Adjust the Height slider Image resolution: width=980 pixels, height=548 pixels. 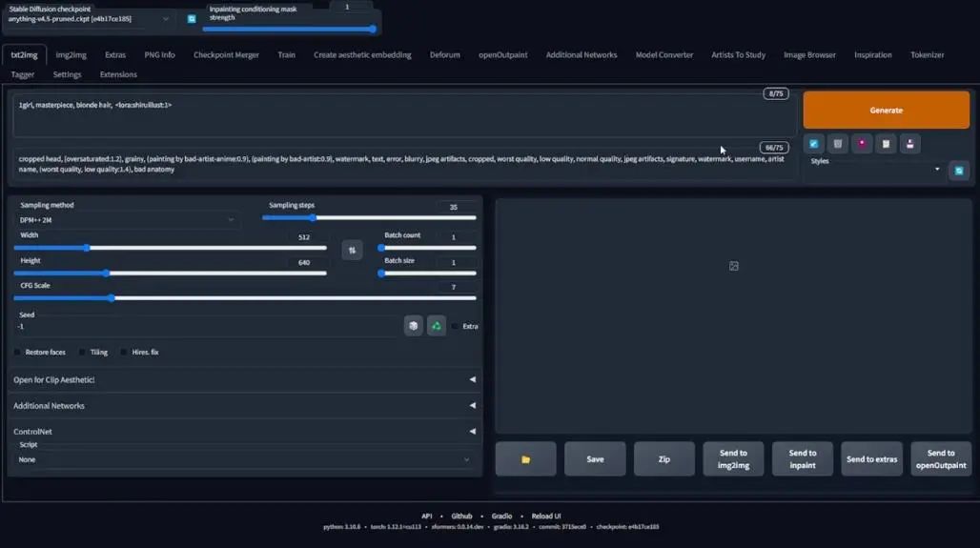(170, 274)
